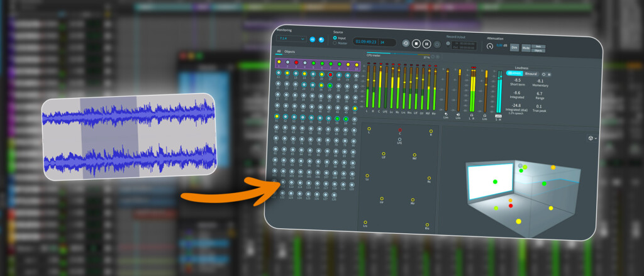Click the reset loudness measurement icon
This screenshot has height=276, width=644.
[x=544, y=74]
